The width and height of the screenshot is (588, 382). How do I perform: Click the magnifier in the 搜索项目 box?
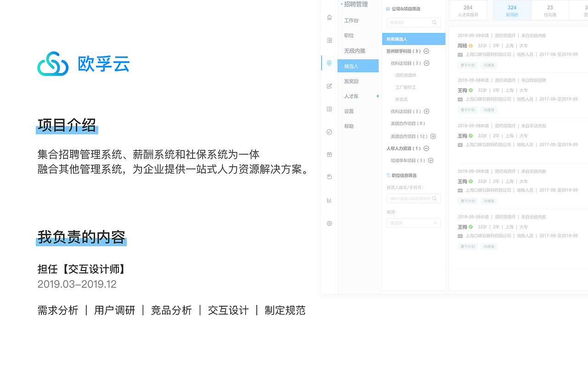click(434, 22)
